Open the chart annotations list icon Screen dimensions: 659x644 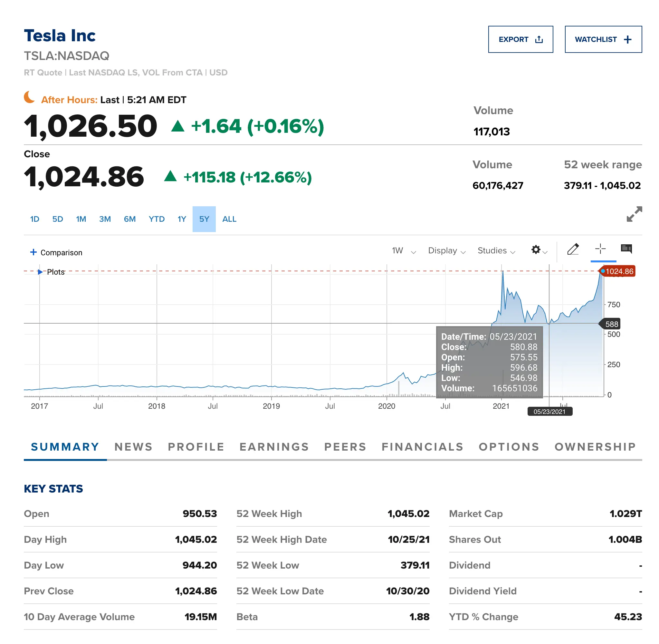coord(626,249)
